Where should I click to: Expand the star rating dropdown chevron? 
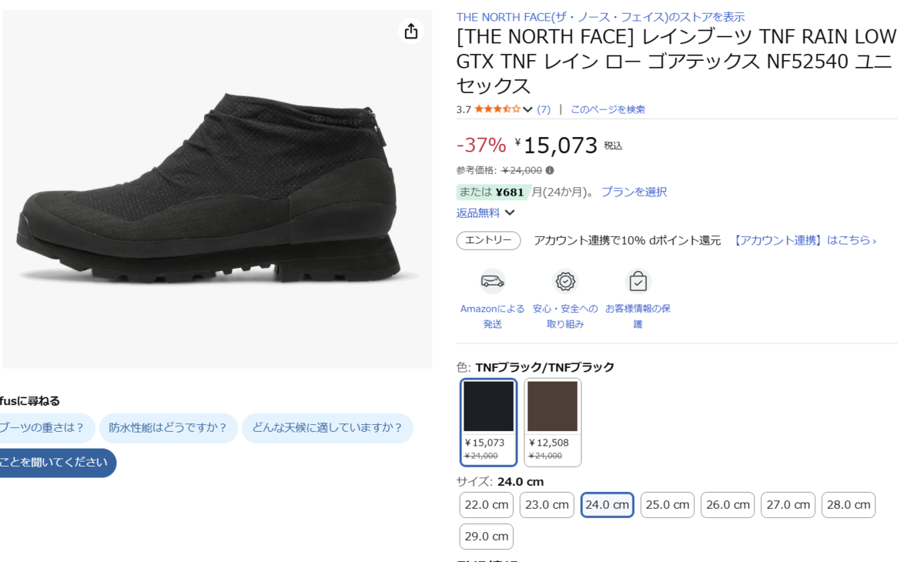(527, 109)
